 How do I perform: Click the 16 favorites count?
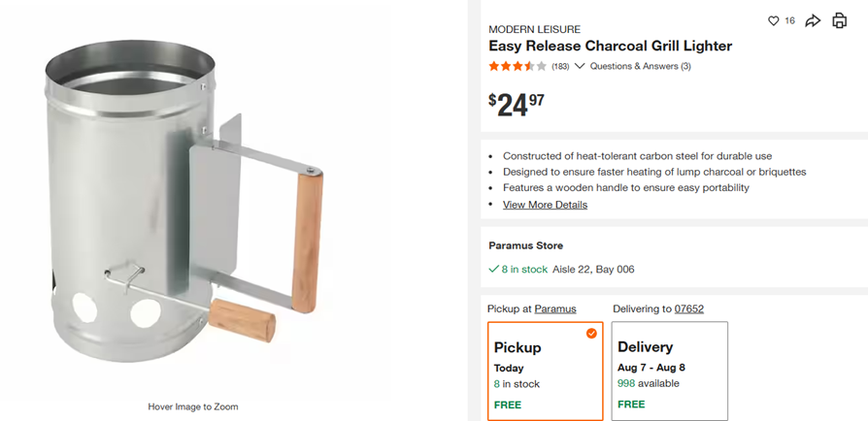[x=789, y=21]
